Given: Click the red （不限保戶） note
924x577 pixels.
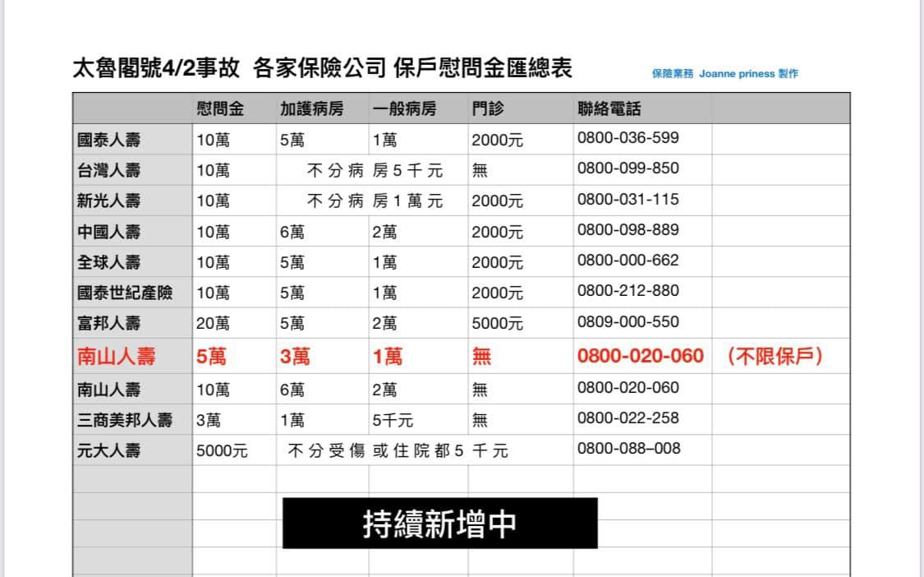Looking at the screenshot, I should point(775,357).
